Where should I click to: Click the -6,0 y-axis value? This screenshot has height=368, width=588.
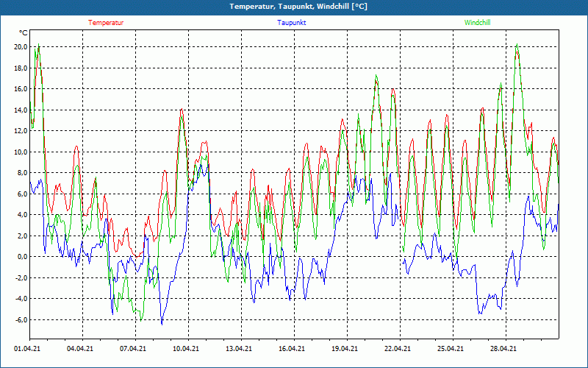tap(21, 319)
